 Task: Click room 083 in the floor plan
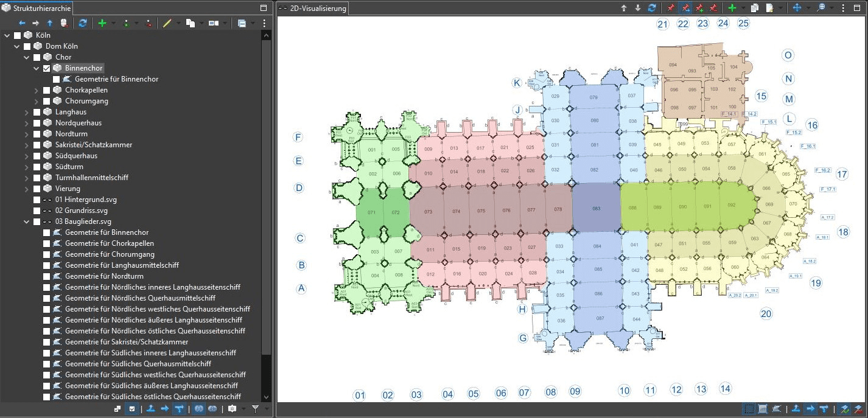pos(596,208)
